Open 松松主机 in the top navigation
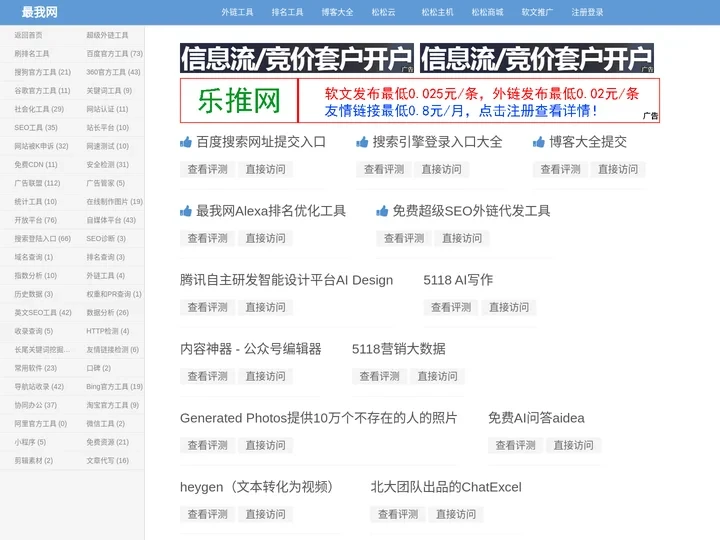The image size is (720, 540). 438,12
